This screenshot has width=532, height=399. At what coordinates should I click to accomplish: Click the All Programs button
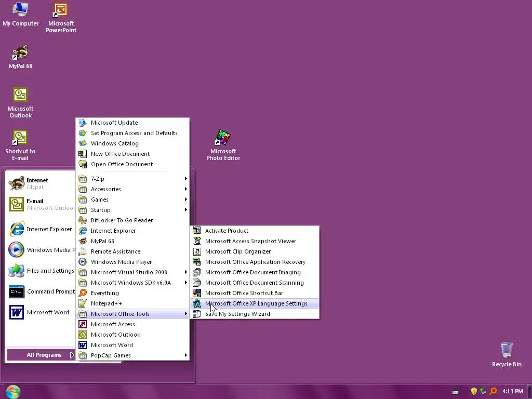41,355
